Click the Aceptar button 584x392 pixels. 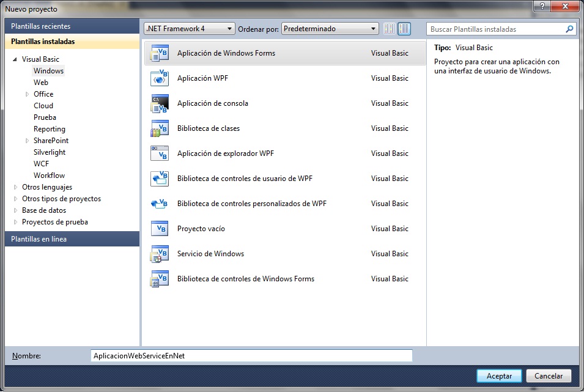[498, 376]
